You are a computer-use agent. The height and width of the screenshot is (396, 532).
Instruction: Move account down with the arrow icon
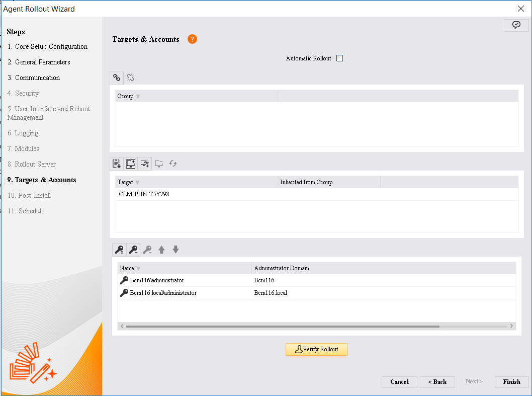pyautogui.click(x=175, y=250)
